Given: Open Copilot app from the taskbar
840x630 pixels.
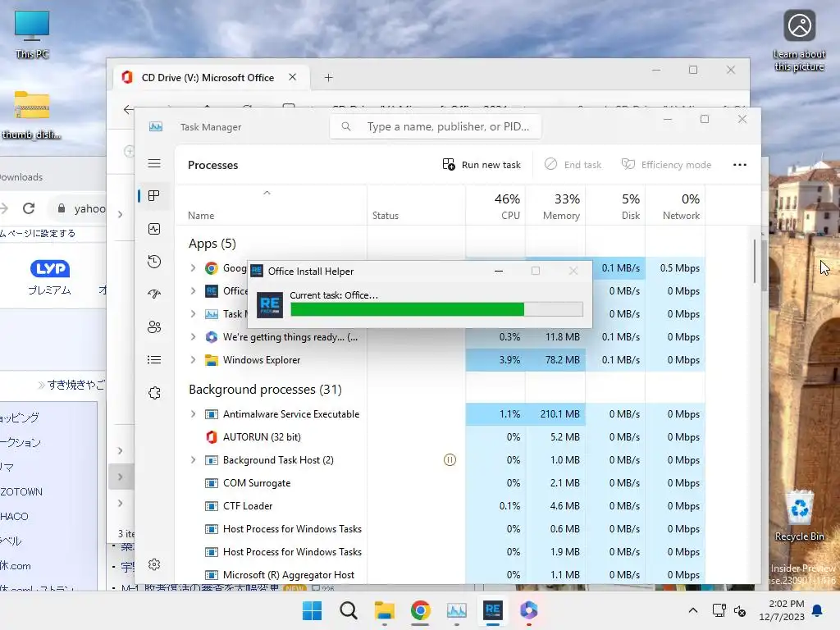Looking at the screenshot, I should [x=529, y=610].
